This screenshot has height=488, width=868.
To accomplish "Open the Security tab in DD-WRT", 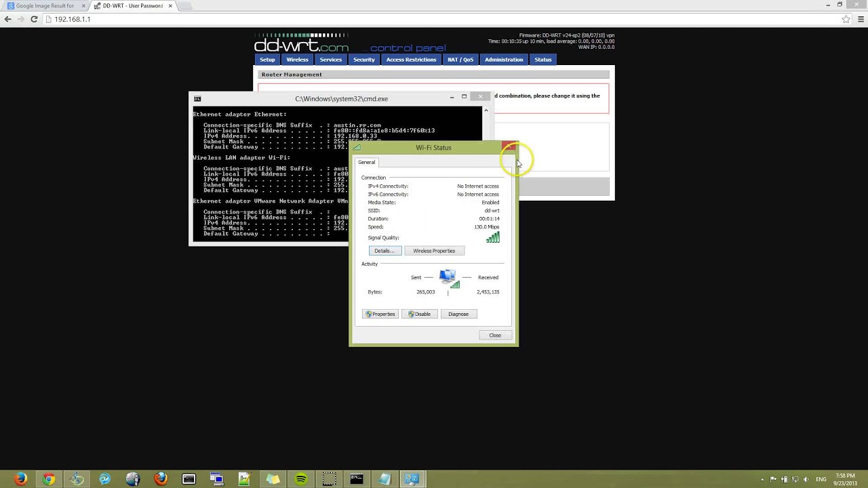I will (x=363, y=60).
